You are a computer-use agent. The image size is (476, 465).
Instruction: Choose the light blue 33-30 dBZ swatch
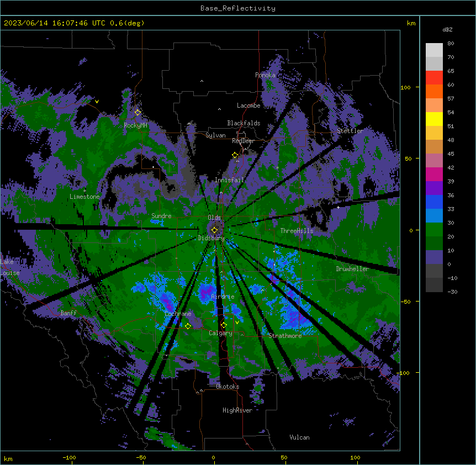(x=434, y=216)
